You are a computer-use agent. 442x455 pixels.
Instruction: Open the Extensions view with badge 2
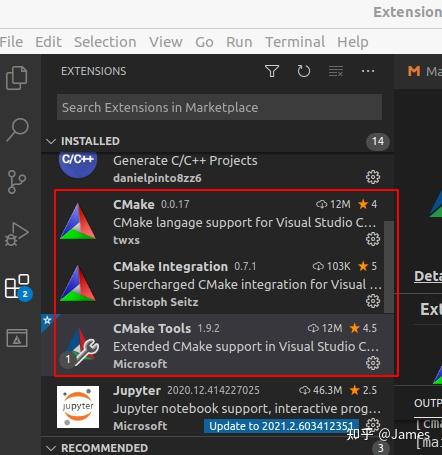pyautogui.click(x=18, y=287)
